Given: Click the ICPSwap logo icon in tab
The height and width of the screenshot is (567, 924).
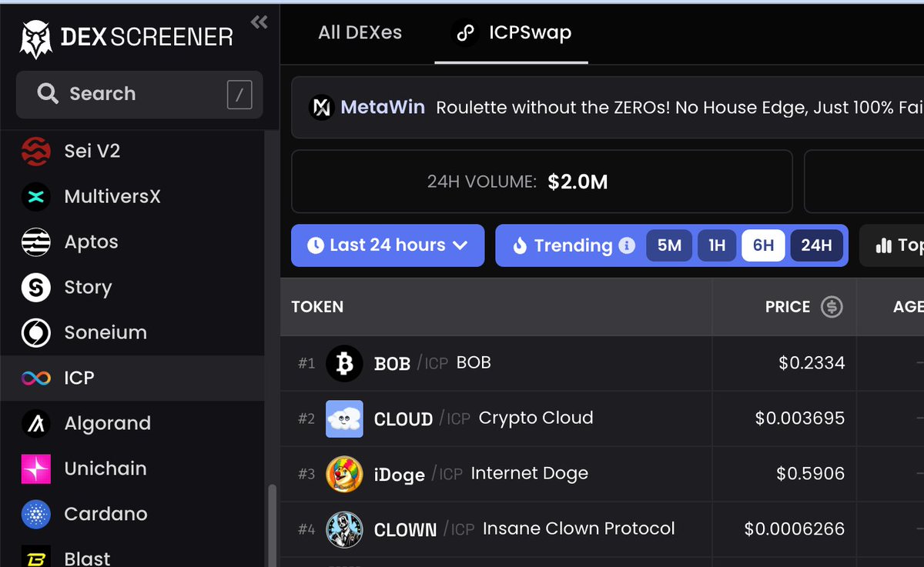Looking at the screenshot, I should click(x=465, y=34).
